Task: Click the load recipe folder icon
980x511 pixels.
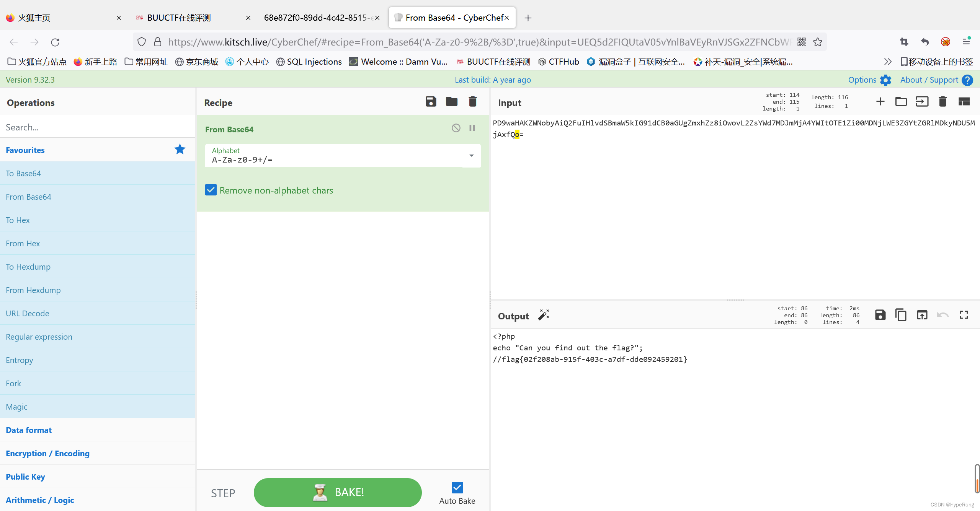Action: (452, 103)
